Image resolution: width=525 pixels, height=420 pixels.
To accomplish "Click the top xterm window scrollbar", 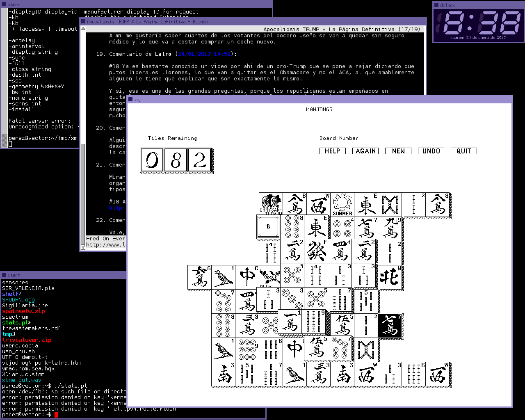I will 4,78.
